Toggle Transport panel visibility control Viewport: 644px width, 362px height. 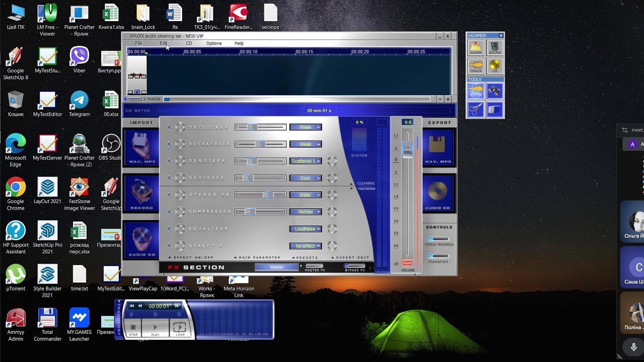pos(438,256)
